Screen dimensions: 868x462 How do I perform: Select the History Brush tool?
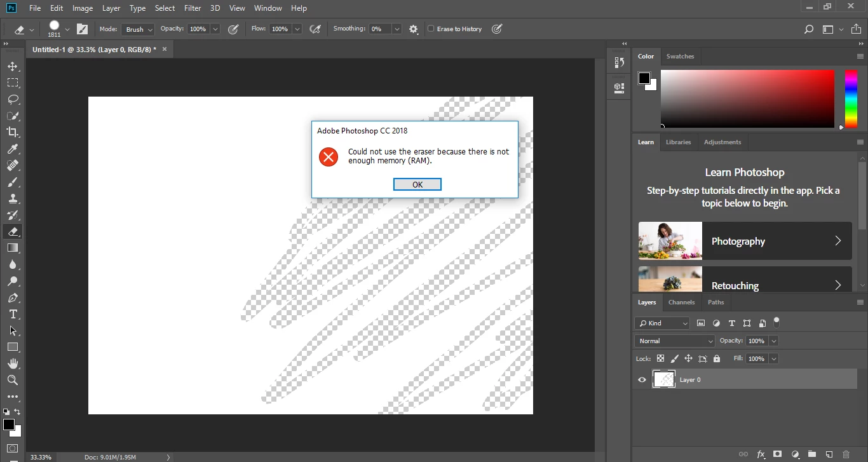pyautogui.click(x=13, y=215)
